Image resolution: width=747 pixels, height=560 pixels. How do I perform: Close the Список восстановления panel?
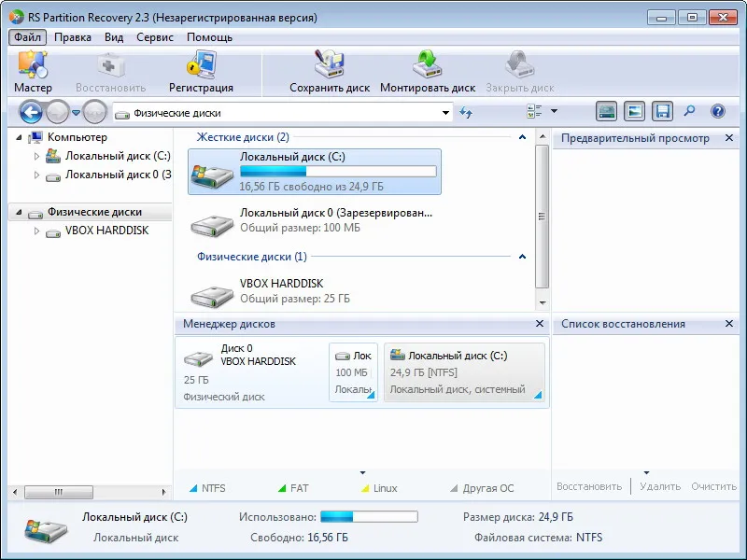pyautogui.click(x=729, y=323)
